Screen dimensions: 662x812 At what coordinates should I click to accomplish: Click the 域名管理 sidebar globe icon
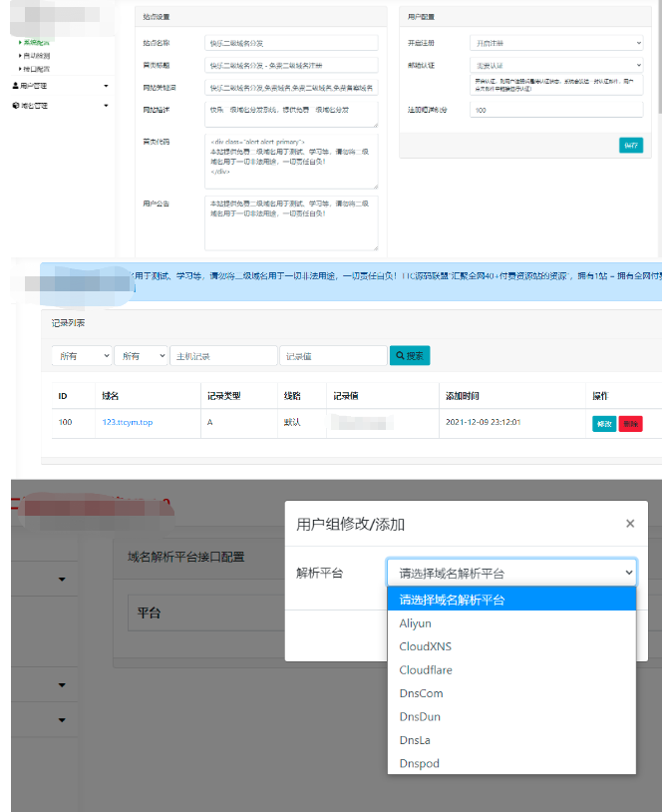coord(15,105)
